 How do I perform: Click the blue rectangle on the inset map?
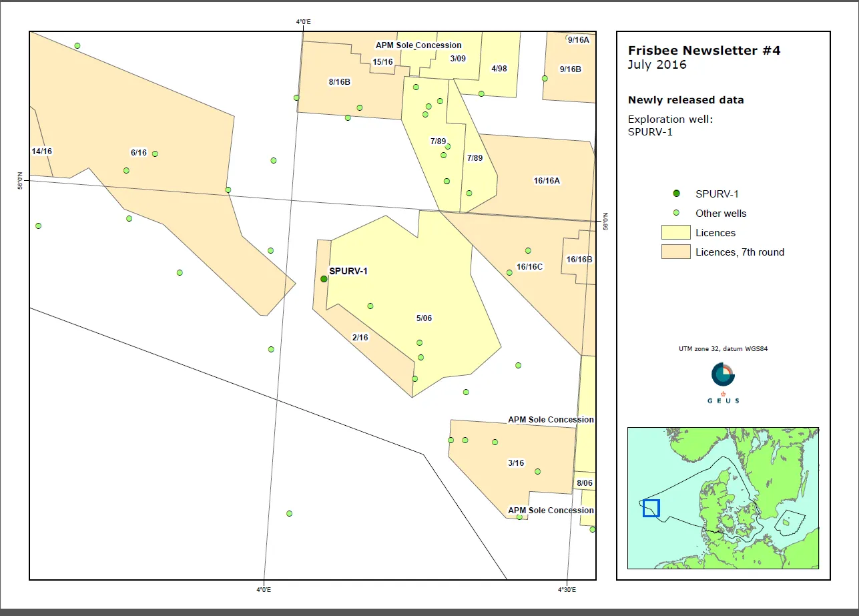coord(651,508)
